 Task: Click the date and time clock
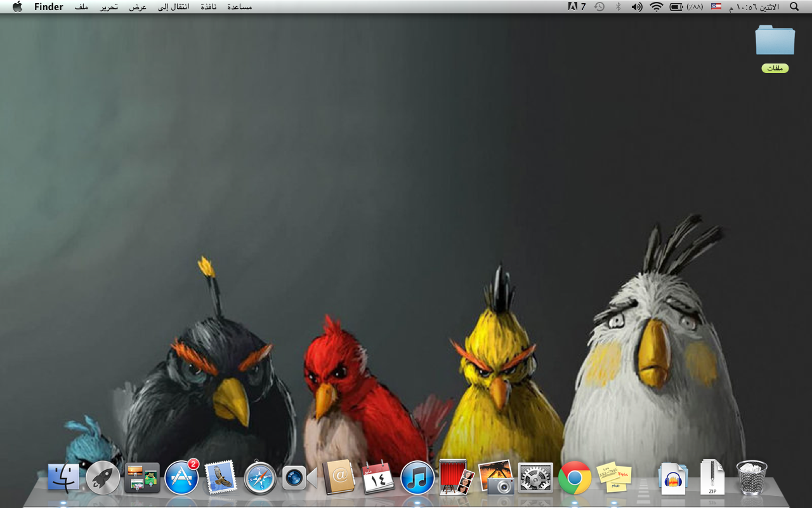pos(754,7)
